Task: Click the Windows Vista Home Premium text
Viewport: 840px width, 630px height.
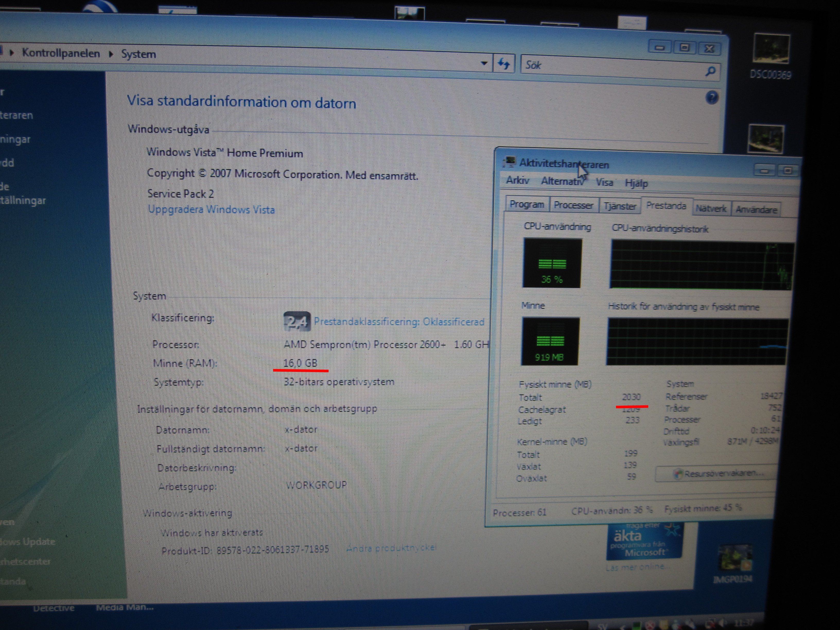Action: [225, 153]
